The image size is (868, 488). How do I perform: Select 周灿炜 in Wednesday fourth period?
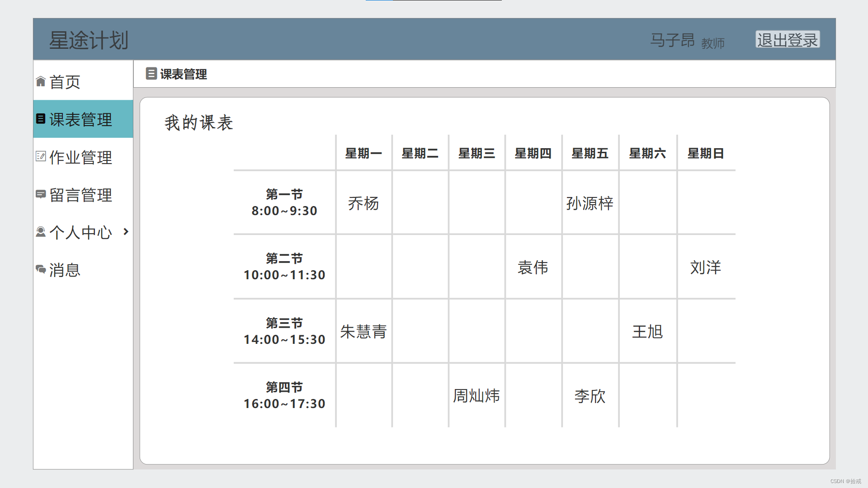[476, 396]
